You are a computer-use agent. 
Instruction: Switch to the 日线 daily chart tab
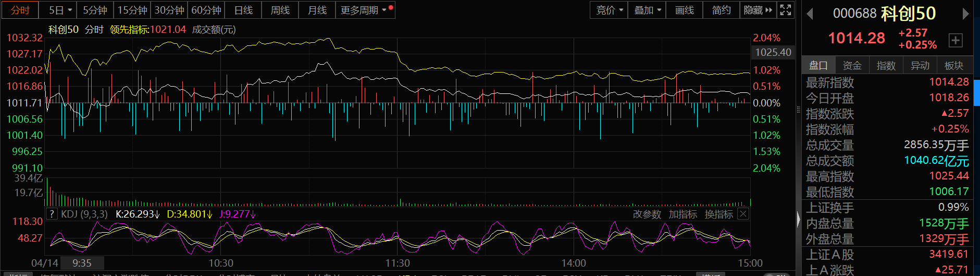[x=243, y=10]
